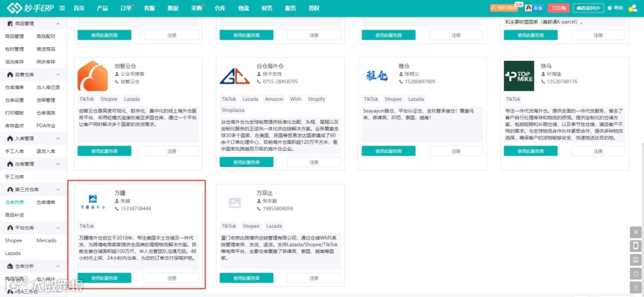Click the 创智云仓 orange cloud logo
Screen dimensions: 644x297
93,76
